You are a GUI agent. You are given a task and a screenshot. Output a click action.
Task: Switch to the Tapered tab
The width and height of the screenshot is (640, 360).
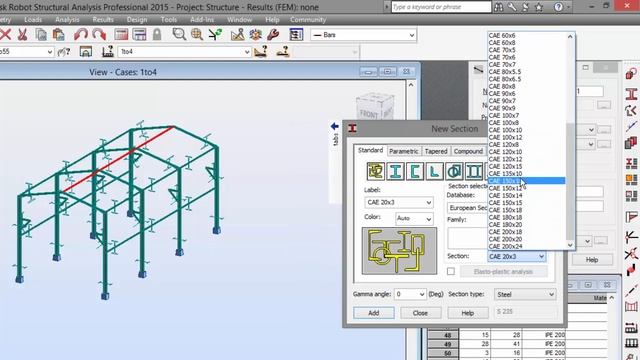436,151
